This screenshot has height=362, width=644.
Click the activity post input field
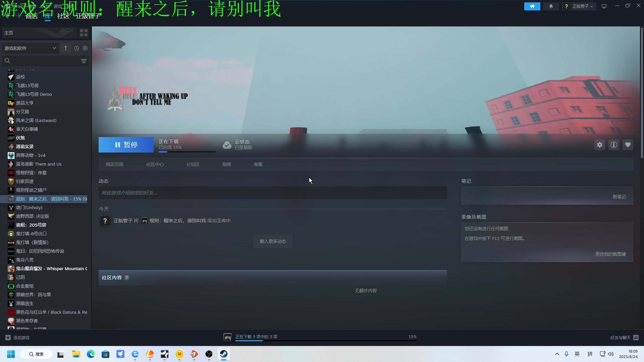[273, 193]
